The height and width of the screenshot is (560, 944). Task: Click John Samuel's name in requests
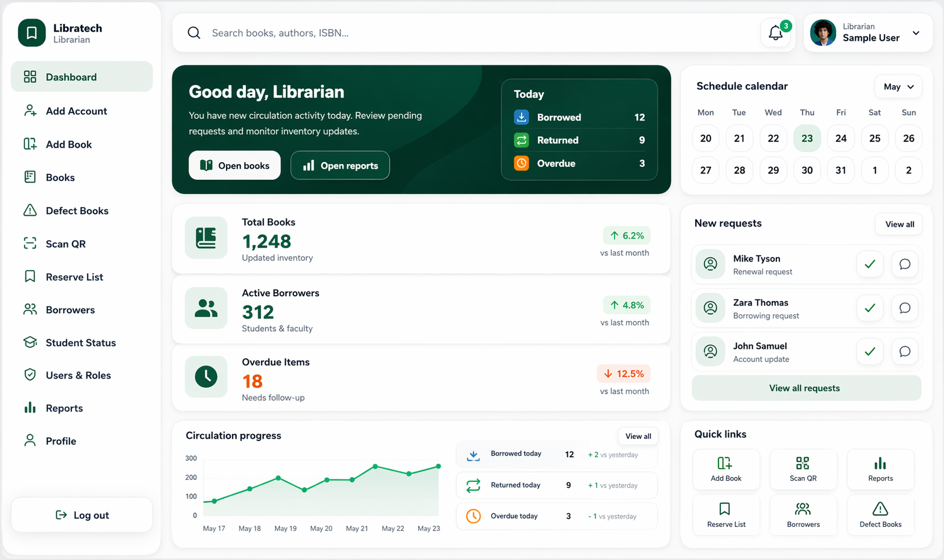click(760, 346)
